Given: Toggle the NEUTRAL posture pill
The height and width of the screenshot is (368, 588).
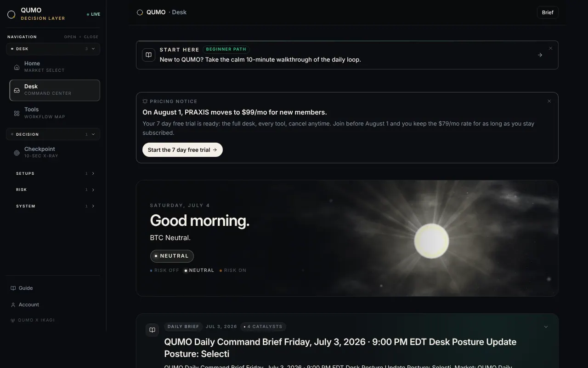Looking at the screenshot, I should point(172,256).
